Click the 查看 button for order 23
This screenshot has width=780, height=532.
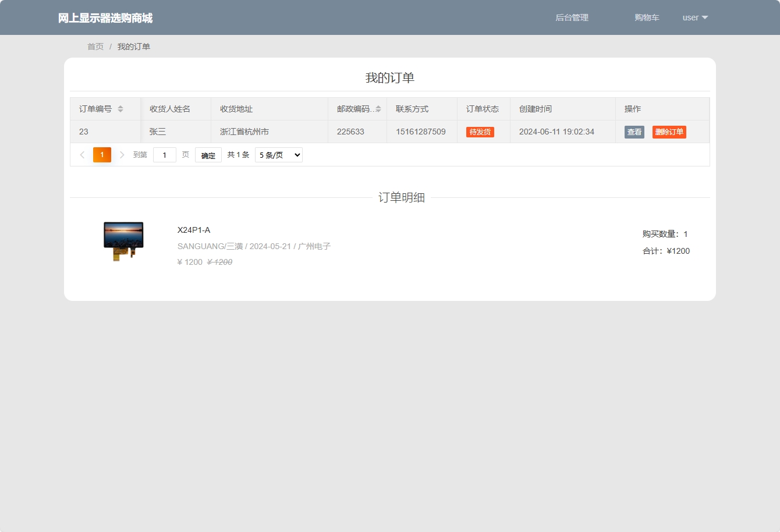point(634,132)
